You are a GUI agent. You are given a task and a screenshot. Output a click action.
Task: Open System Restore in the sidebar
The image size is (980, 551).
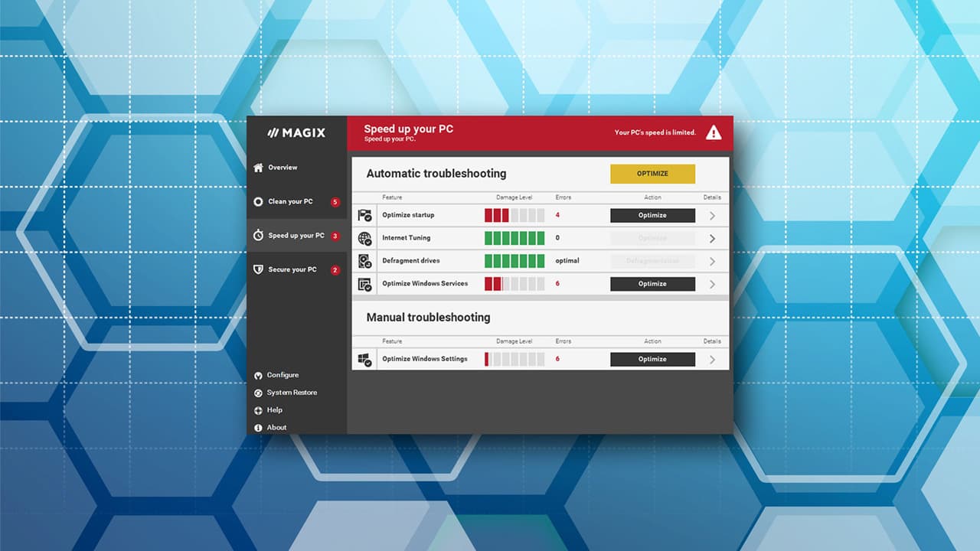click(x=285, y=393)
